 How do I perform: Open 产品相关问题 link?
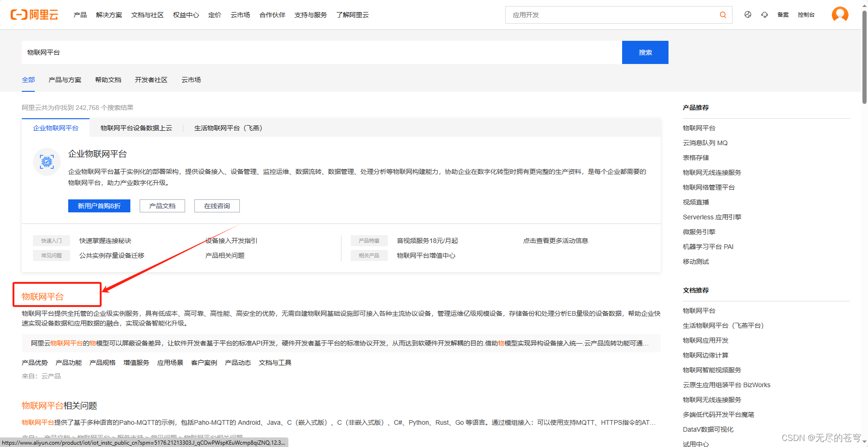tap(225, 255)
